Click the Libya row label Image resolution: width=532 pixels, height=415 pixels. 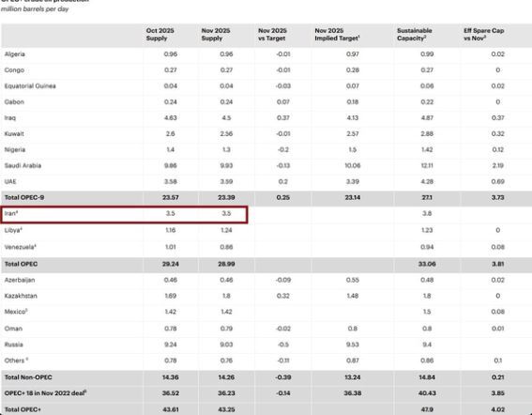(13, 230)
